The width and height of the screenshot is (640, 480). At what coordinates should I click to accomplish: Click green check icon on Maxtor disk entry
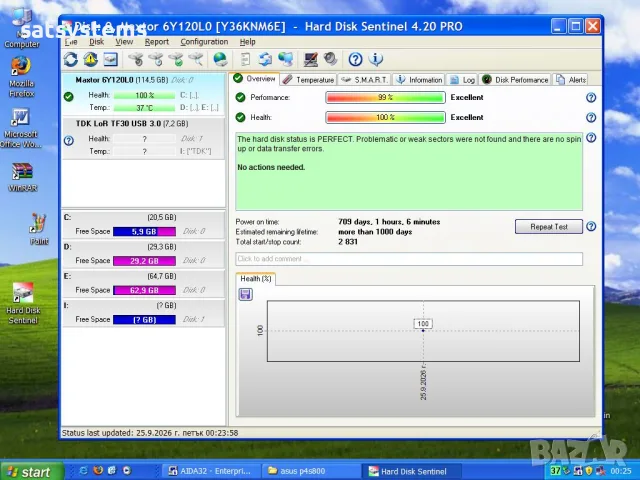69,97
